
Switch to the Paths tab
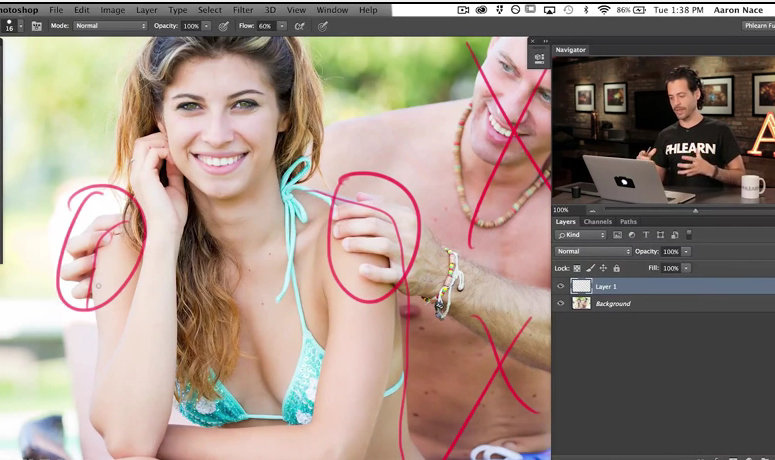[628, 222]
